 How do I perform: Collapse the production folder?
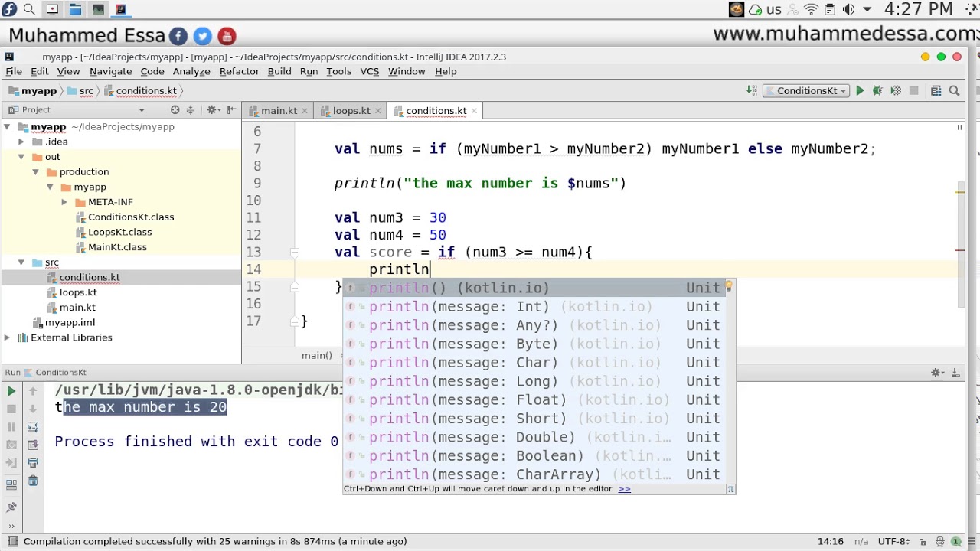coord(35,172)
